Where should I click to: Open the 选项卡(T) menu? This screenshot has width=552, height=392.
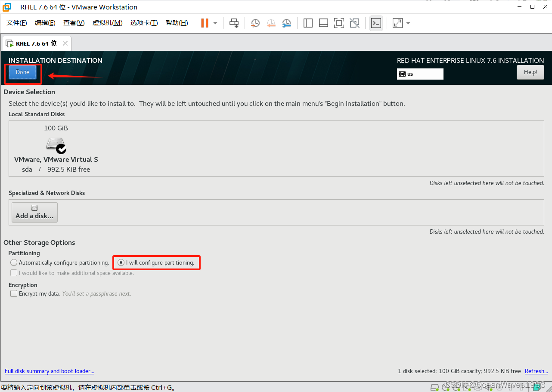144,23
